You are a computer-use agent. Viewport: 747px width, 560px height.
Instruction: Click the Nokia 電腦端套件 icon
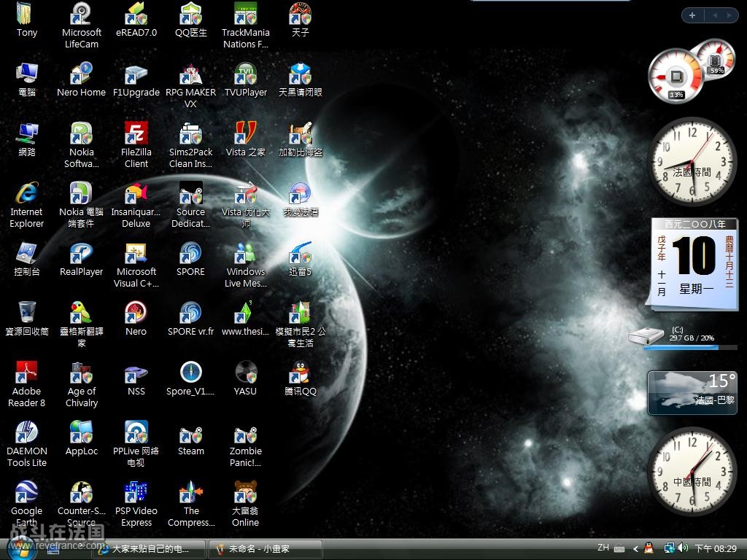coord(82,192)
